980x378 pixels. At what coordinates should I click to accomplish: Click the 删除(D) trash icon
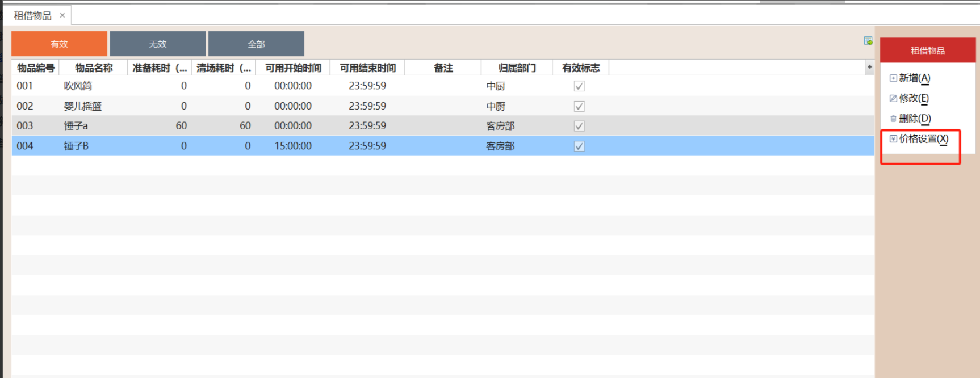893,119
